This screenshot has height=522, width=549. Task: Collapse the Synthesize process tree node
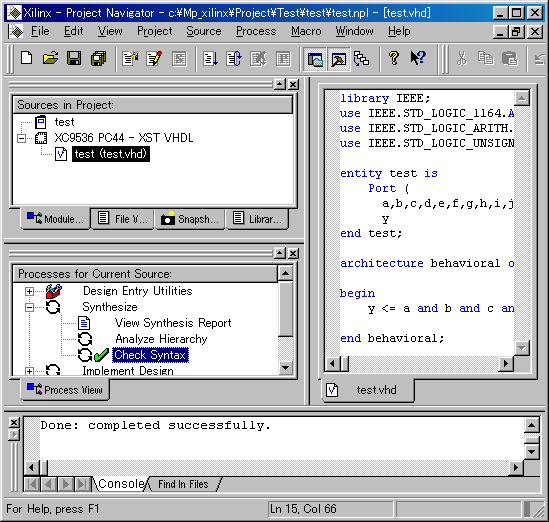29,307
